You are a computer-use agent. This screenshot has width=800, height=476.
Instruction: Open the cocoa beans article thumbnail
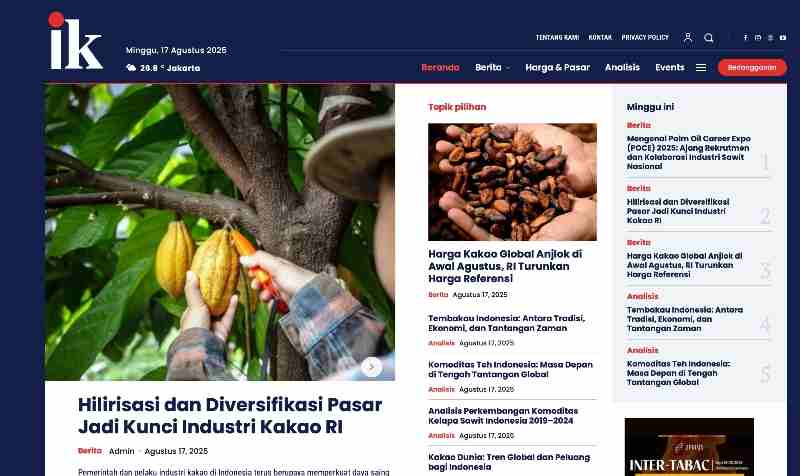pos(512,182)
